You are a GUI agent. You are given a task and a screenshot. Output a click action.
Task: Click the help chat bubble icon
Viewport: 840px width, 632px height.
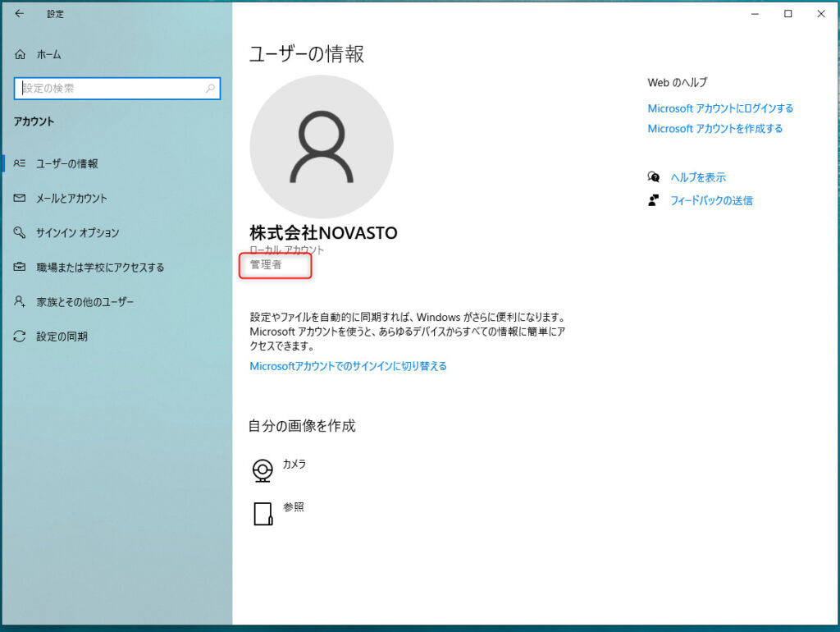(x=654, y=177)
